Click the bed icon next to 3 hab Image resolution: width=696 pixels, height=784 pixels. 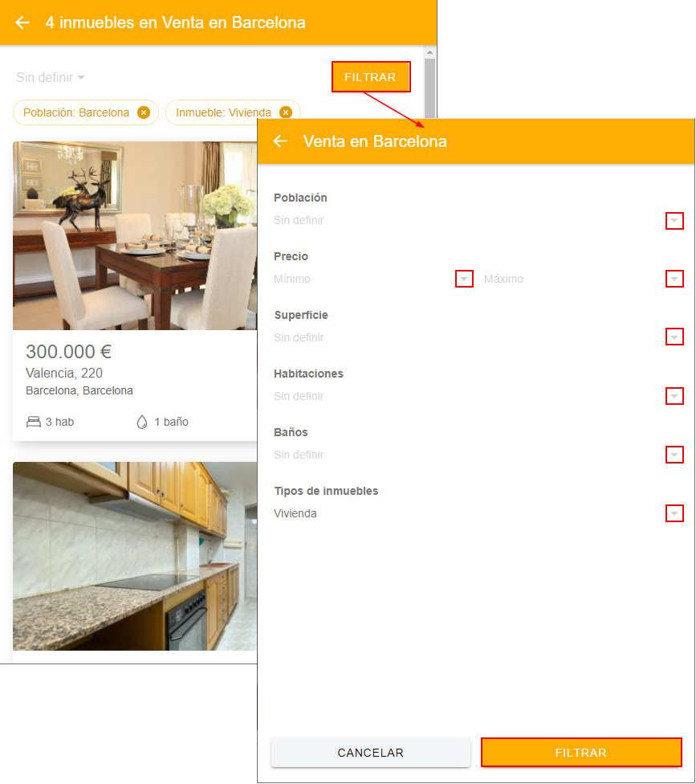pos(34,422)
